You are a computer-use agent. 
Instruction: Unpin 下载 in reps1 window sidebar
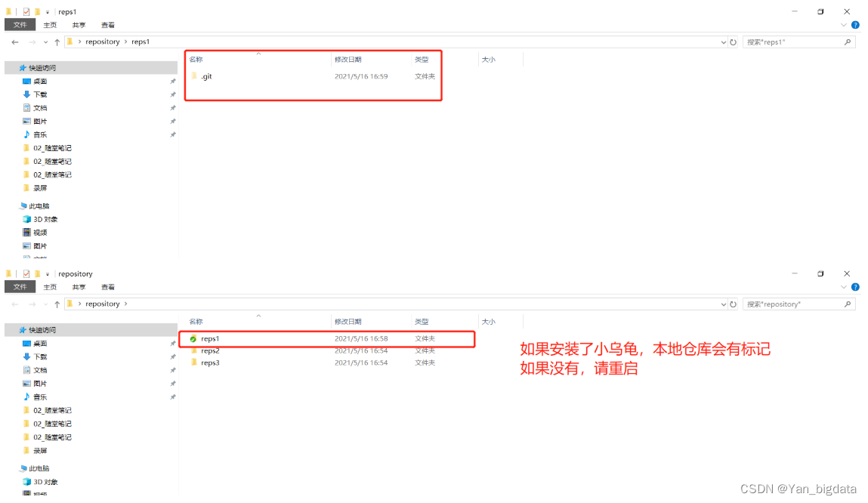(x=173, y=94)
